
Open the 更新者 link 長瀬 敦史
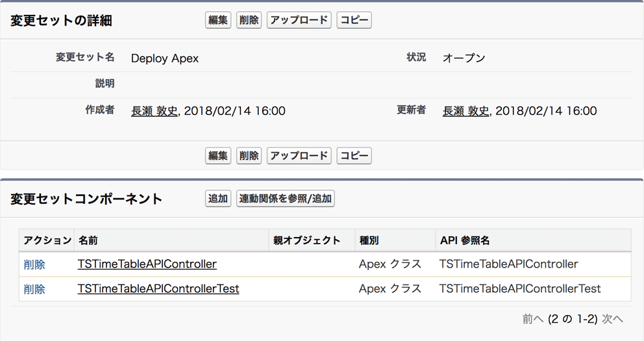pyautogui.click(x=466, y=111)
